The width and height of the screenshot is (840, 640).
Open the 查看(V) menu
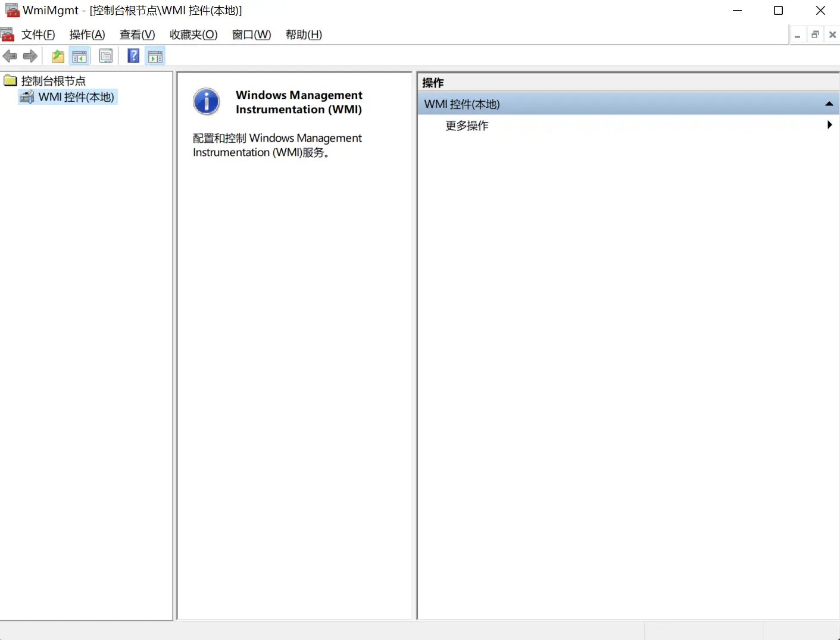pos(137,35)
